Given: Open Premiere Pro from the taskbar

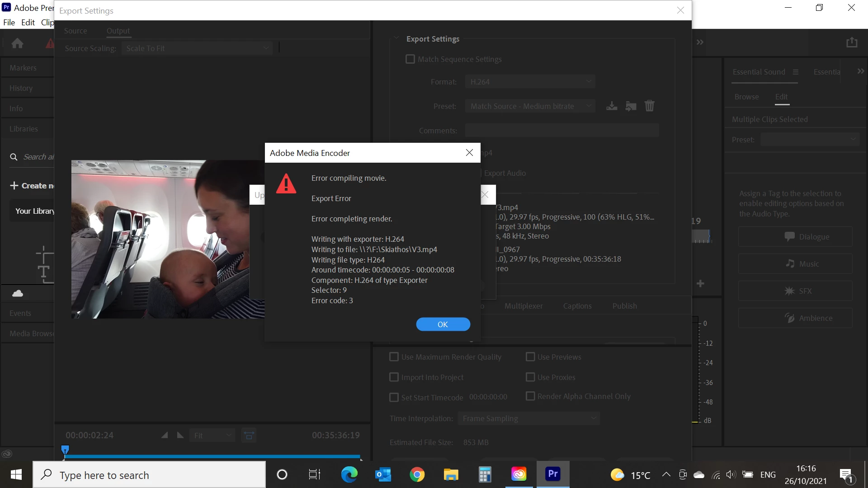Looking at the screenshot, I should pyautogui.click(x=552, y=474).
